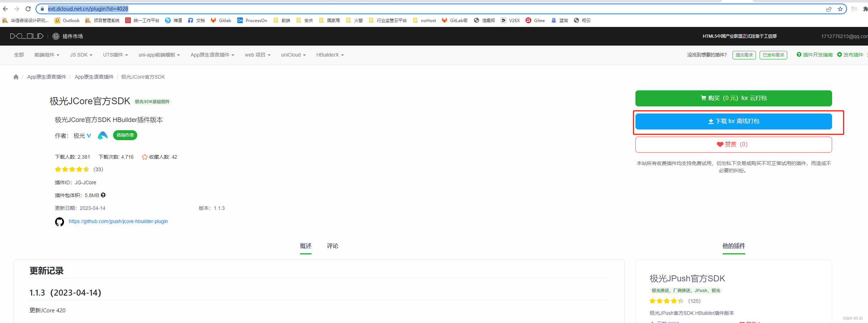
Task: Expand the UTS插件 dropdown
Action: [x=115, y=55]
